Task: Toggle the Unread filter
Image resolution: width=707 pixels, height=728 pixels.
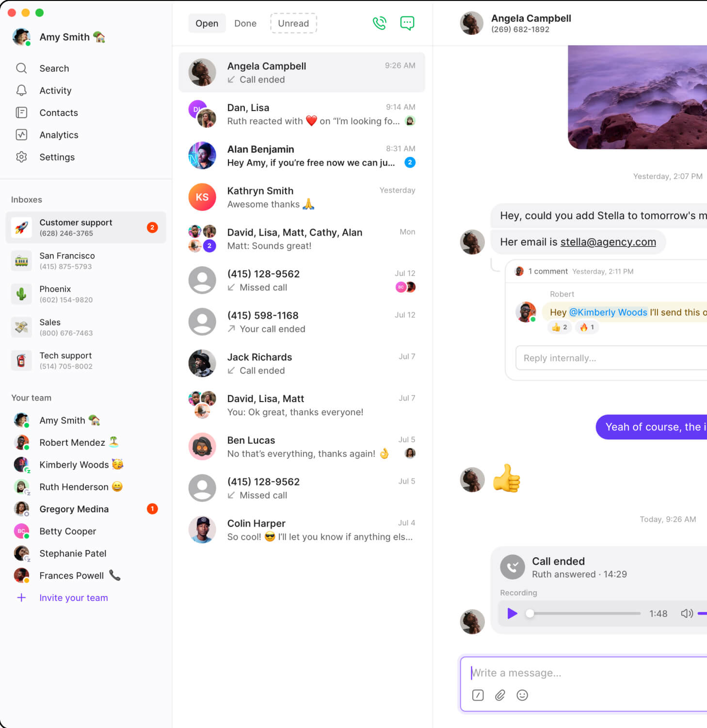Action: (x=293, y=23)
